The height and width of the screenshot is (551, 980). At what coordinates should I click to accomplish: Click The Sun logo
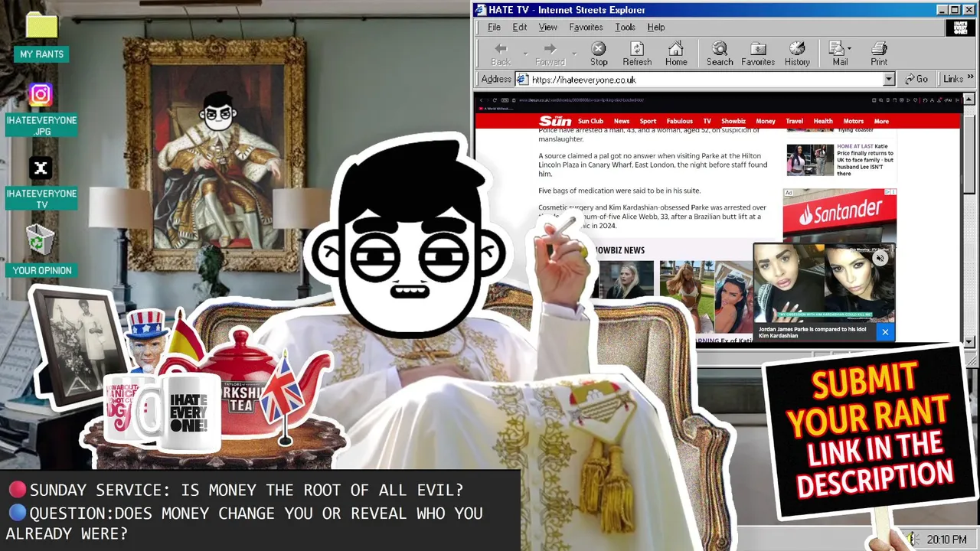coord(555,121)
